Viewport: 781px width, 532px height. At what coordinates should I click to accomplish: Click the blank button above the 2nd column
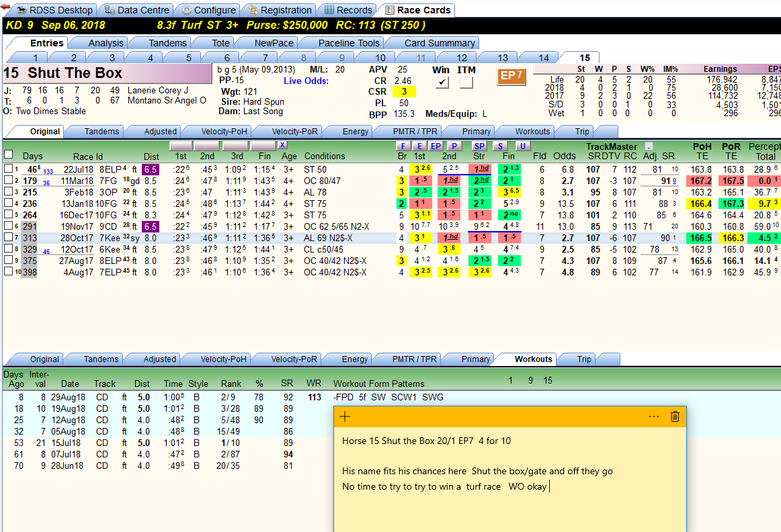(207, 146)
